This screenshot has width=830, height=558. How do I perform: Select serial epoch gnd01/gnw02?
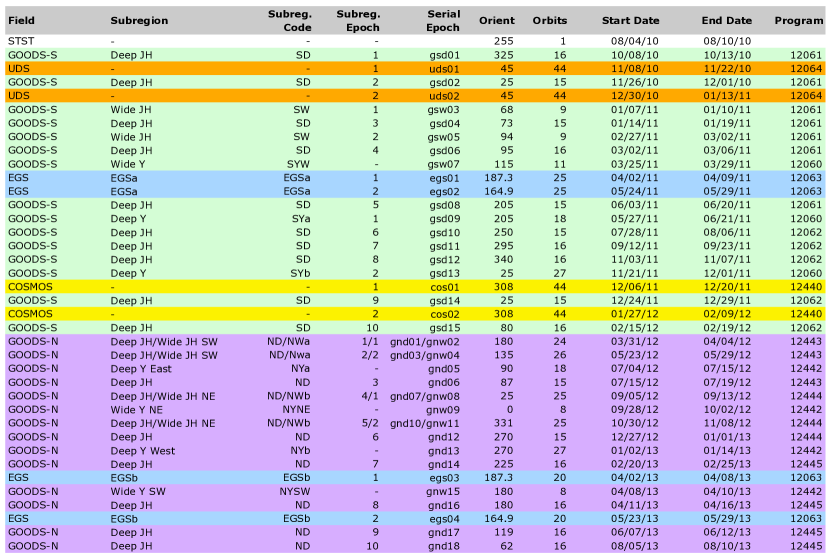coord(425,341)
